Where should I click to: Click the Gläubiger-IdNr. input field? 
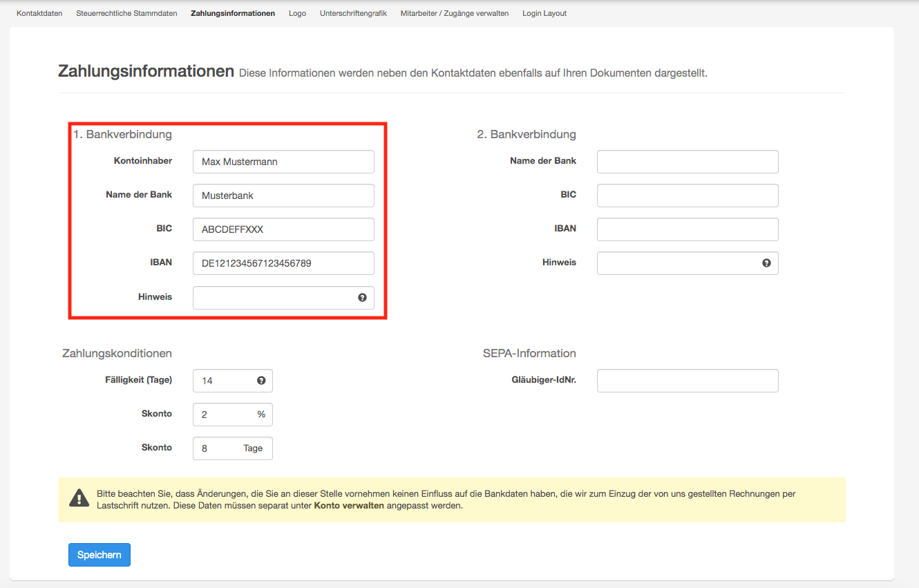(688, 381)
